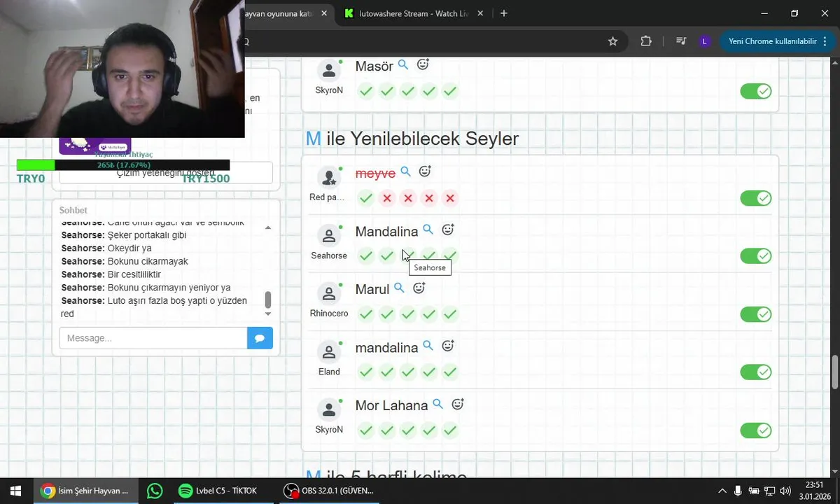Open Chrome media control icon
Image resolution: width=840 pixels, height=504 pixels.
click(680, 41)
